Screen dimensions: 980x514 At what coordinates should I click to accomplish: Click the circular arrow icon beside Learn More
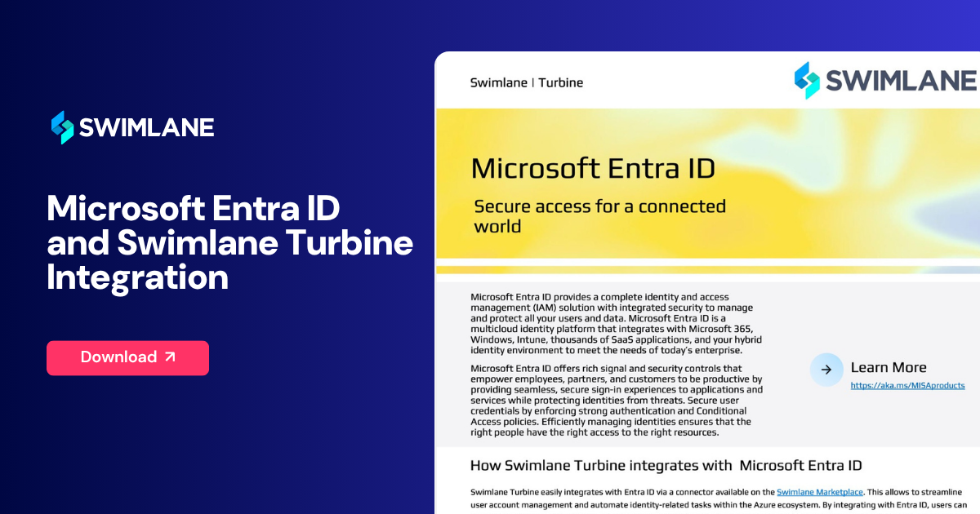point(826,370)
